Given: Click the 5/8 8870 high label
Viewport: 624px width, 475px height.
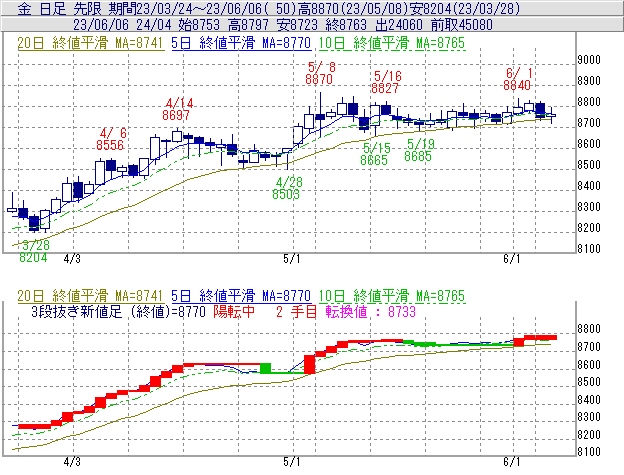Looking at the screenshot, I should pyautogui.click(x=320, y=73).
